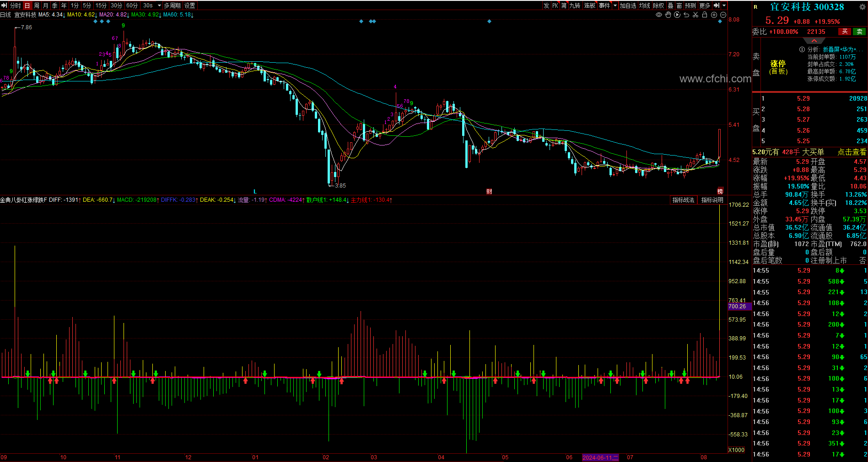Click the 加自选 add-to-watchlist button
The width and height of the screenshot is (868, 462).
click(628, 5)
